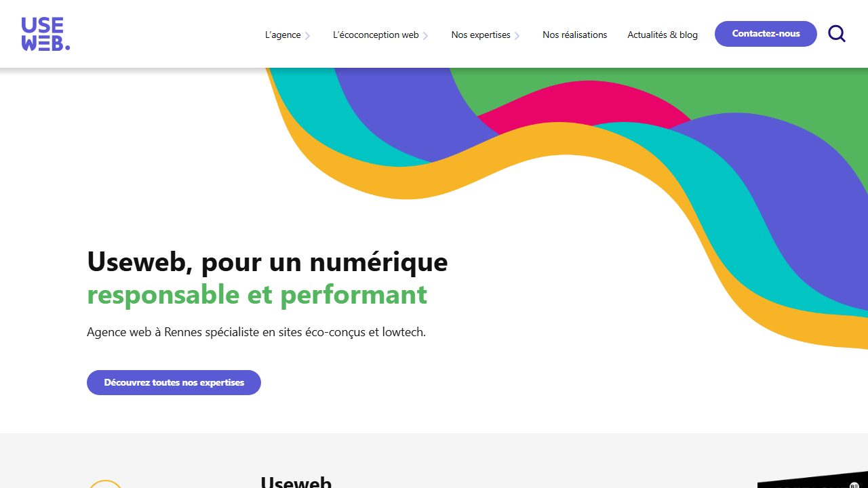Screen dimensions: 868x488
Task: Open the search magnifier icon
Action: pos(837,33)
